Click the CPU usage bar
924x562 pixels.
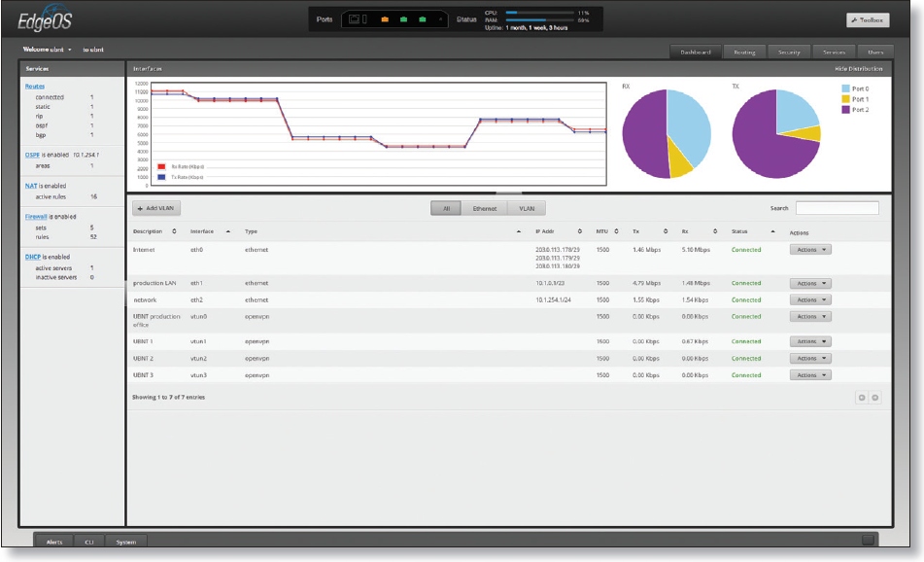point(540,13)
